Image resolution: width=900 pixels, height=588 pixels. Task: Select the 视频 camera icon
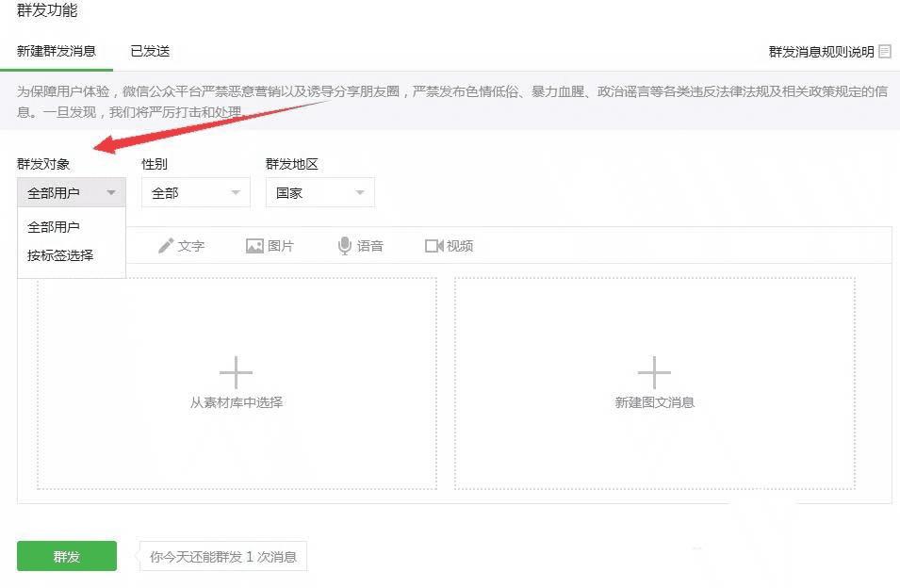(434, 246)
